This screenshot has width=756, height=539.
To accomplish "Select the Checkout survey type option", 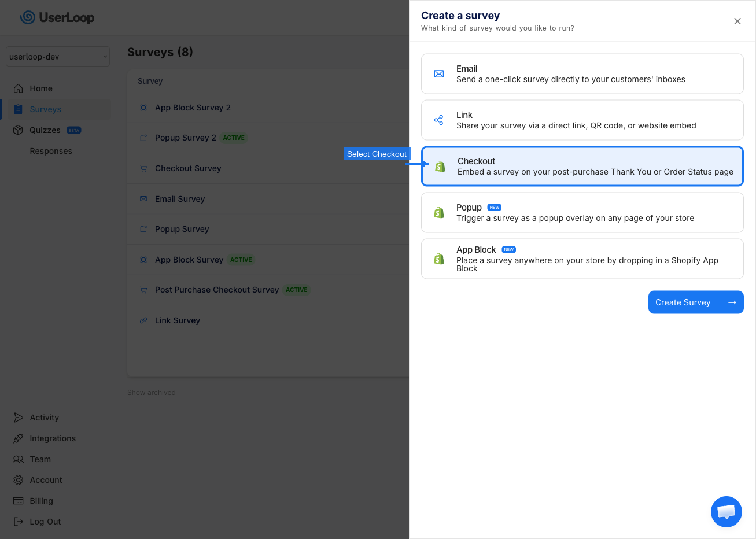I will 582,166.
